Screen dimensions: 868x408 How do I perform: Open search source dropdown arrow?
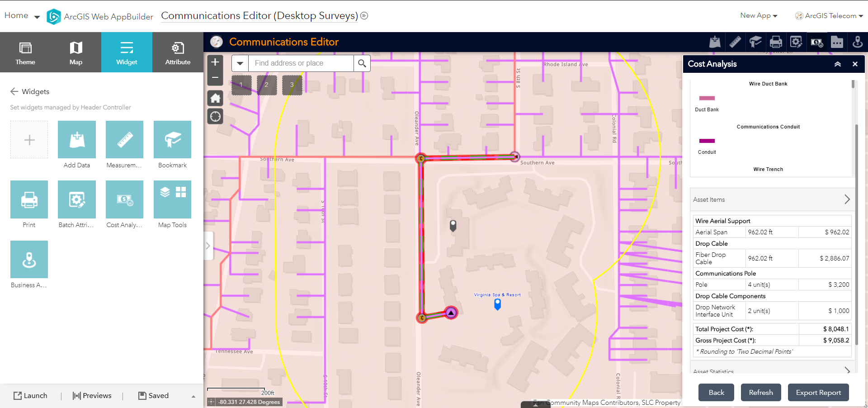240,63
